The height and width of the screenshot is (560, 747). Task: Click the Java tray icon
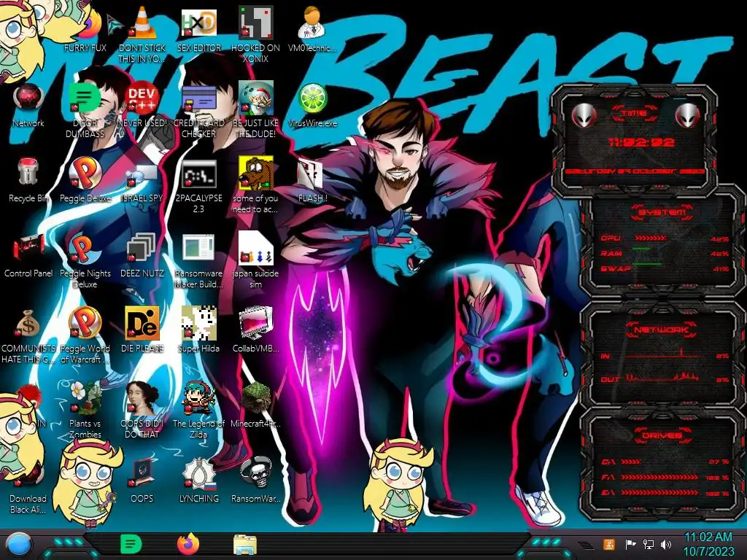coord(608,544)
